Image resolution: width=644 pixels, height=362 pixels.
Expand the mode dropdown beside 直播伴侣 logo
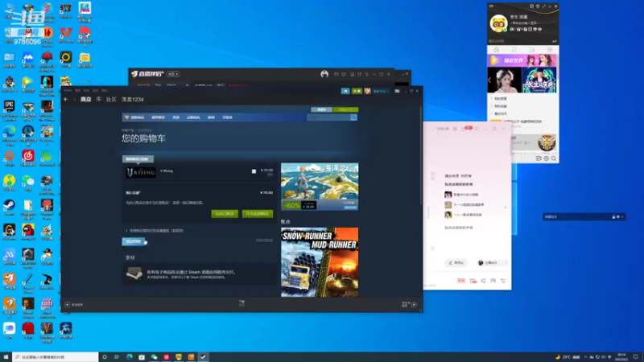coord(173,74)
